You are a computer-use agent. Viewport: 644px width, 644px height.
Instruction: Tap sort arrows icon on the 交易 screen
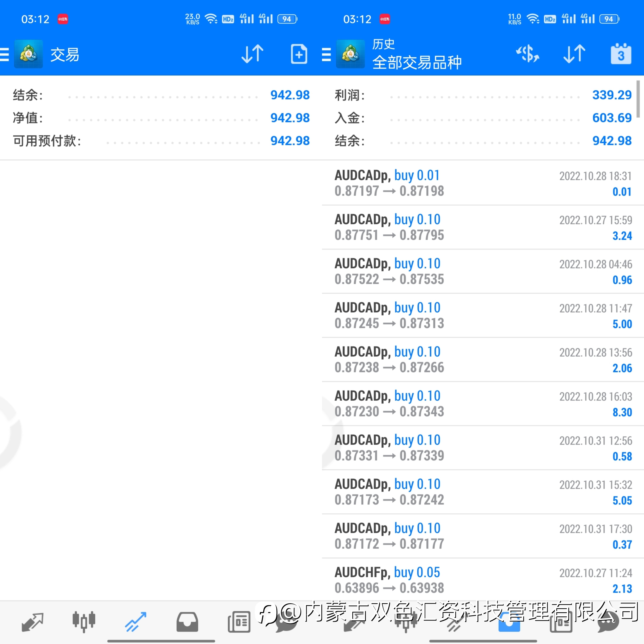click(252, 54)
